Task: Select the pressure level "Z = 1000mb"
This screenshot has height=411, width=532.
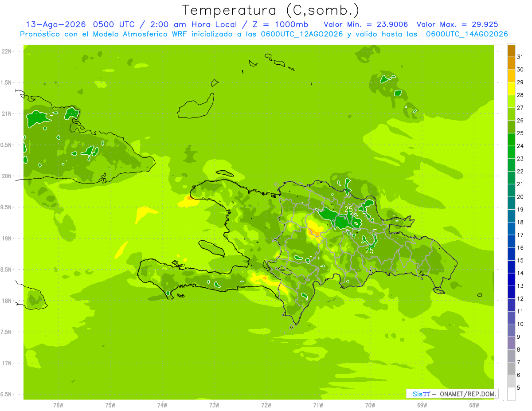Action: coord(281,24)
